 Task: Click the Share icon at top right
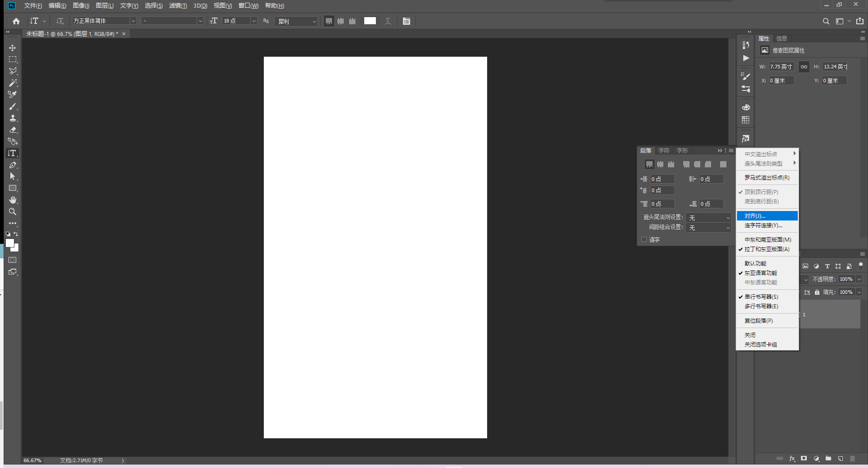point(860,21)
